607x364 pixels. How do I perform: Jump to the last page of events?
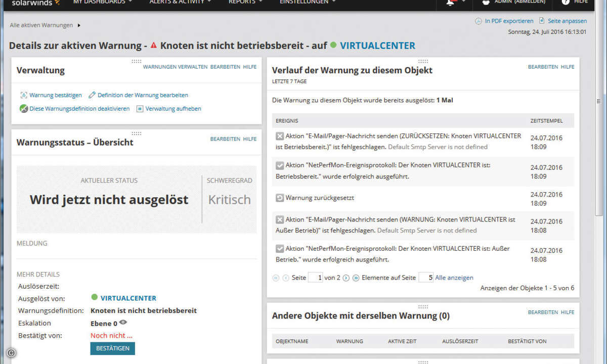pos(356,278)
